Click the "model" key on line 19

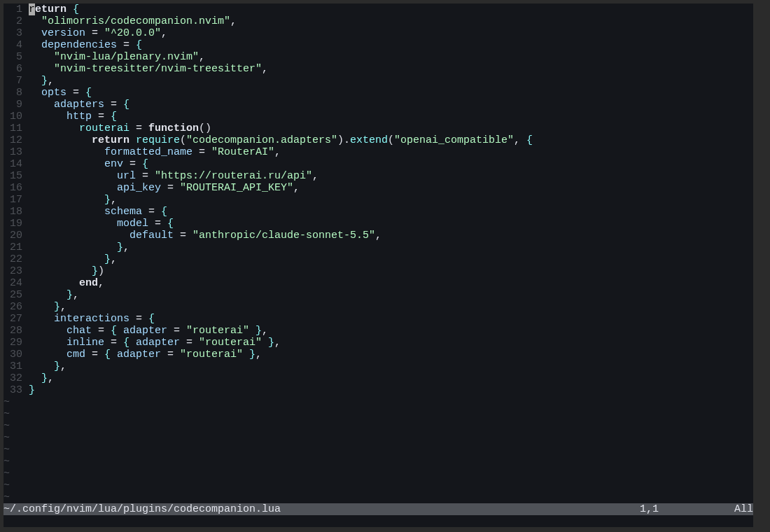pos(132,223)
